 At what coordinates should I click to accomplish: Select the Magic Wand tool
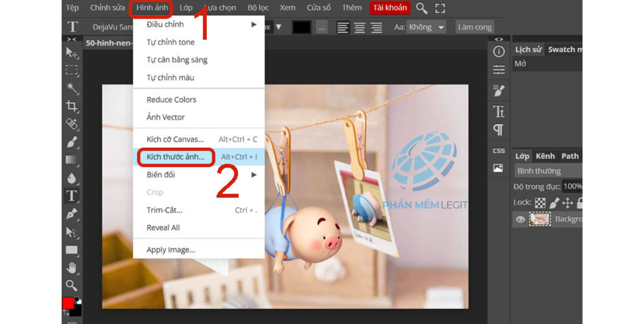72,88
